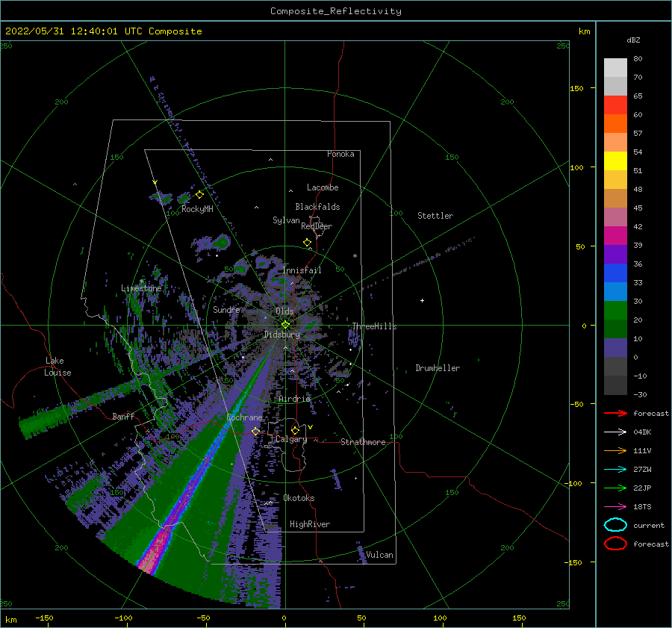Click the RedDeer city label
The image size is (672, 628).
click(x=317, y=226)
